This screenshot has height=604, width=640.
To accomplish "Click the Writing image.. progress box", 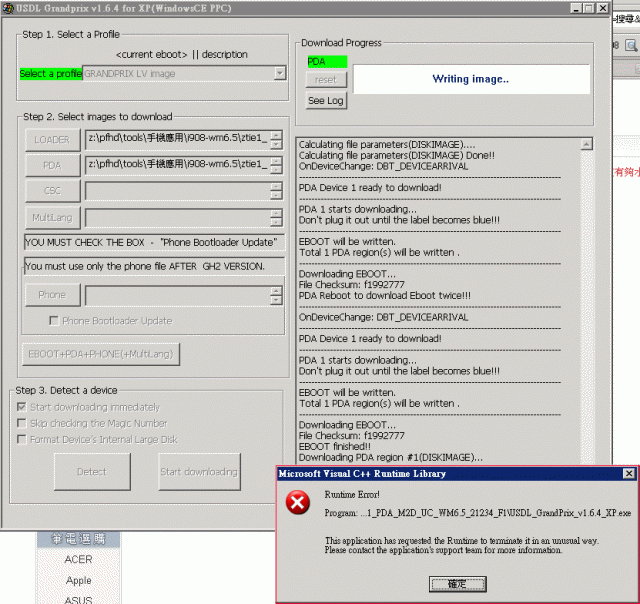I will coord(471,79).
